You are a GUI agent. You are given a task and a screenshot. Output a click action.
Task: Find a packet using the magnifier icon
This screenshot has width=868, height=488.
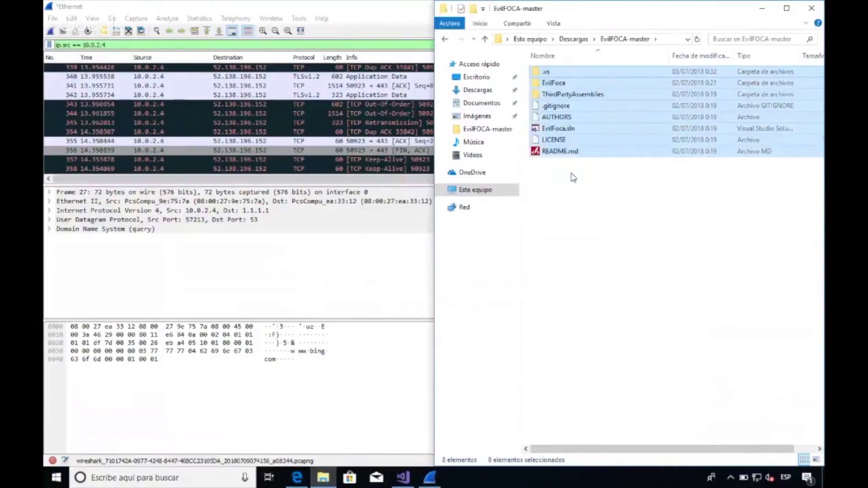157,30
